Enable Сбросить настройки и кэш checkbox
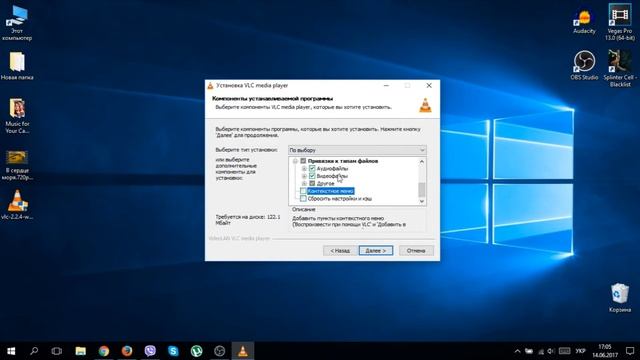640x360 pixels. pos(303,199)
